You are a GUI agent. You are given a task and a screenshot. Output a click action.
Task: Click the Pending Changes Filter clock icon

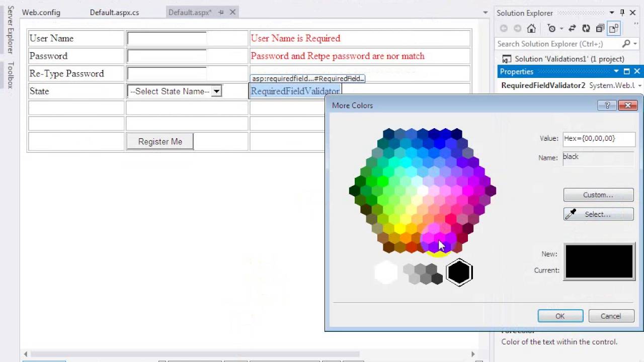click(552, 29)
